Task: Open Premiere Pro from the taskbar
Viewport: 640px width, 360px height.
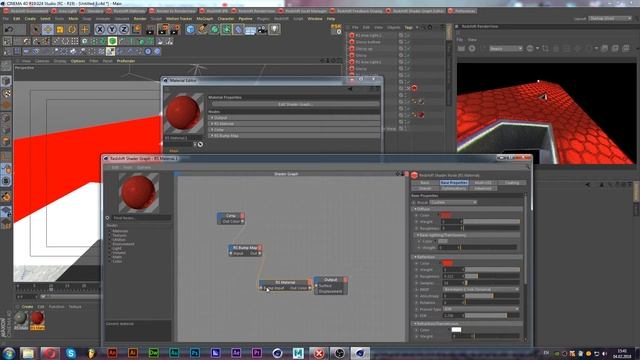Action: click(257, 353)
